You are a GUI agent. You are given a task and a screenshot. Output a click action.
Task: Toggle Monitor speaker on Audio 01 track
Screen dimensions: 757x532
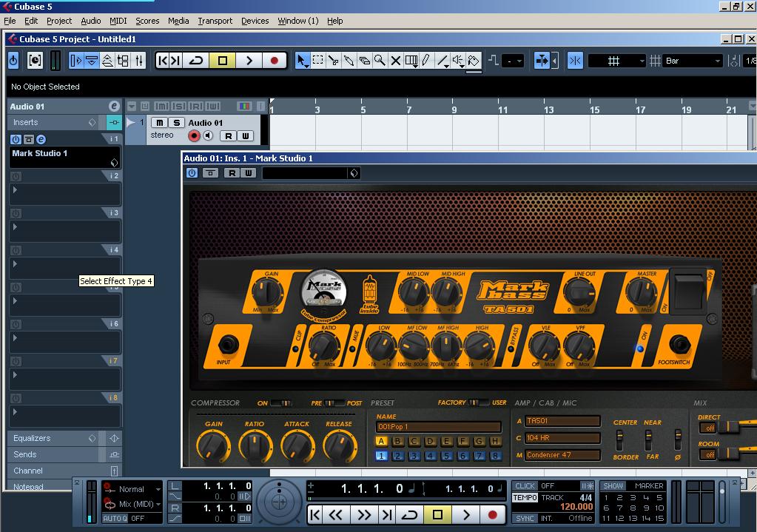click(x=208, y=135)
